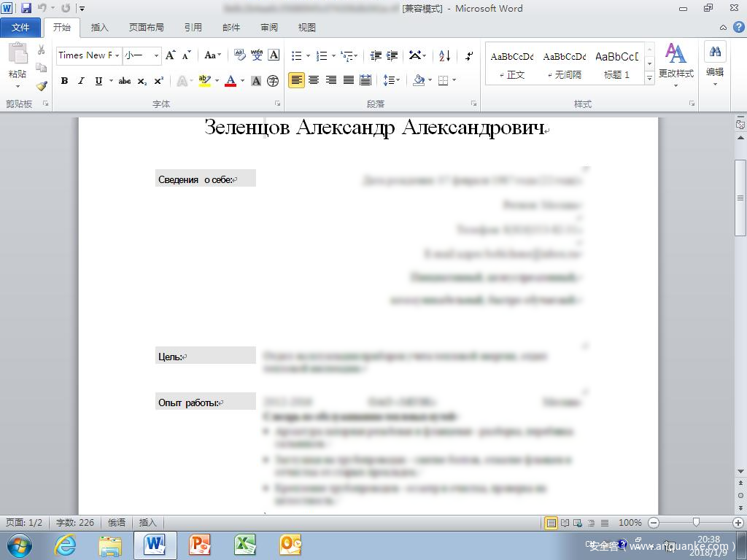The height and width of the screenshot is (560, 747).
Task: Click the Grow Font icon
Action: (170, 55)
